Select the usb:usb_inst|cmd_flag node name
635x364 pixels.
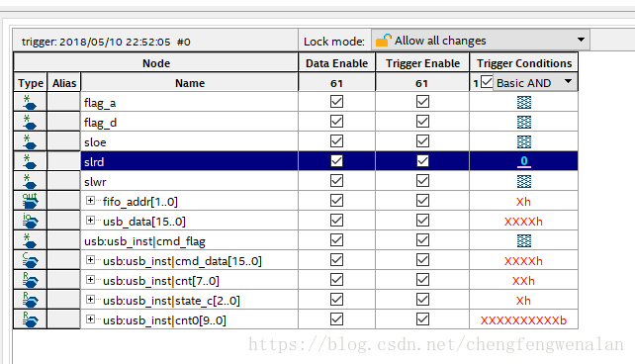tap(144, 241)
